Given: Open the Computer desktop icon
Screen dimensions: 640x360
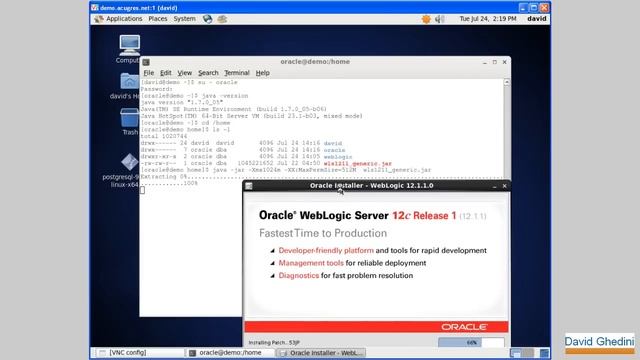Looking at the screenshot, I should click(129, 45).
